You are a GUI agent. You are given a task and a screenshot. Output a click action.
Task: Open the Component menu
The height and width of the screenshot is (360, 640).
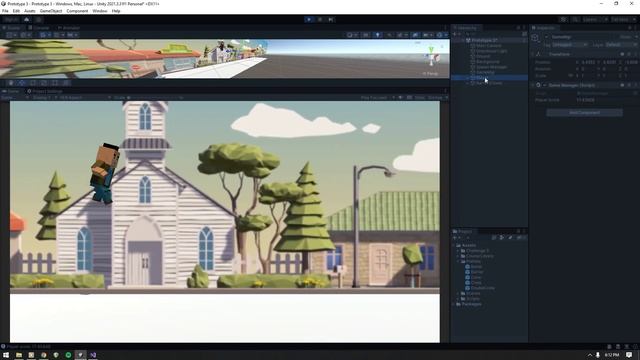pos(77,11)
